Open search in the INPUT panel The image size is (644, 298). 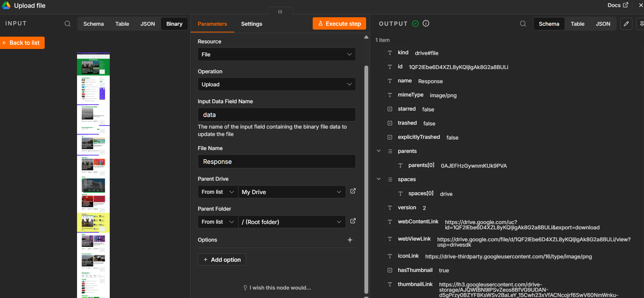tap(68, 24)
